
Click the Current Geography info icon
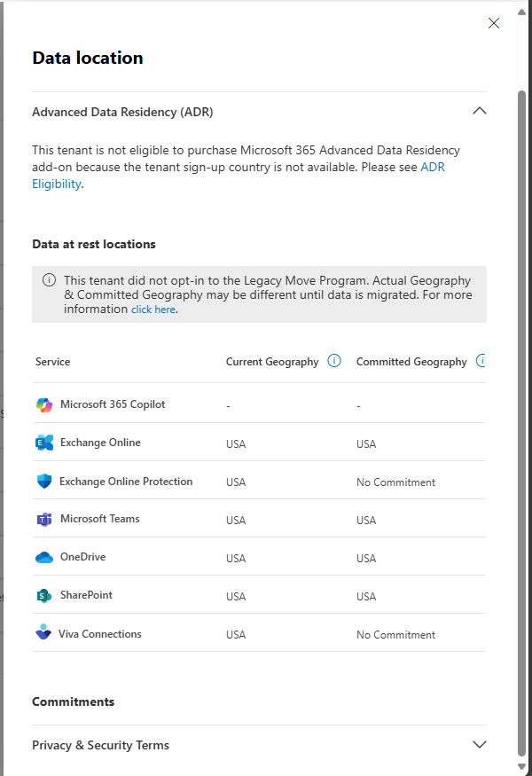334,361
